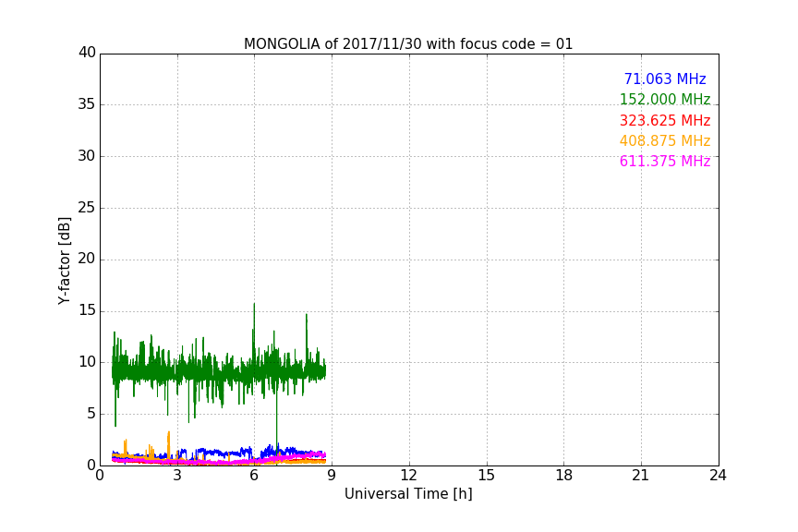Click the x-axis tick label 9
798x532 pixels.
click(x=332, y=476)
